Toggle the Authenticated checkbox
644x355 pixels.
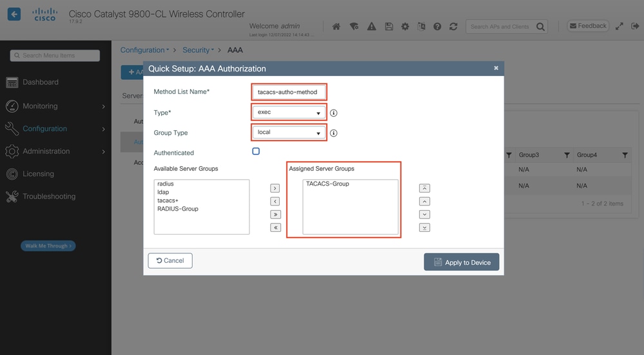(256, 151)
